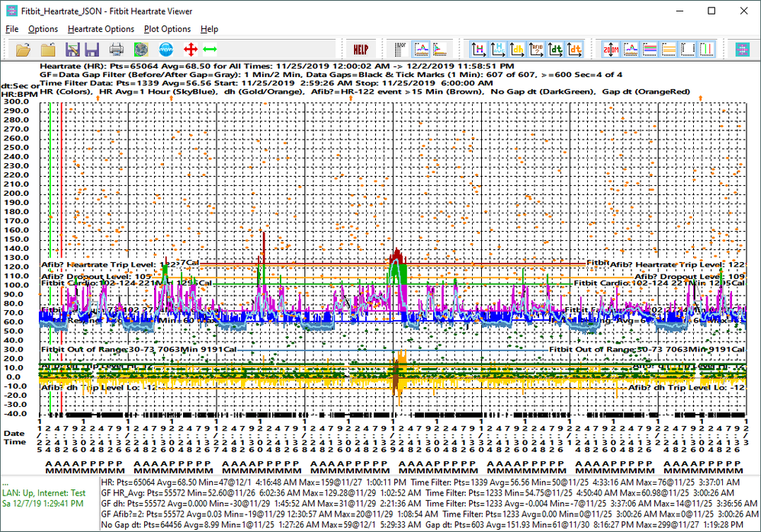Click the blue www web icon
This screenshot has height=532, width=761.
pyautogui.click(x=166, y=50)
